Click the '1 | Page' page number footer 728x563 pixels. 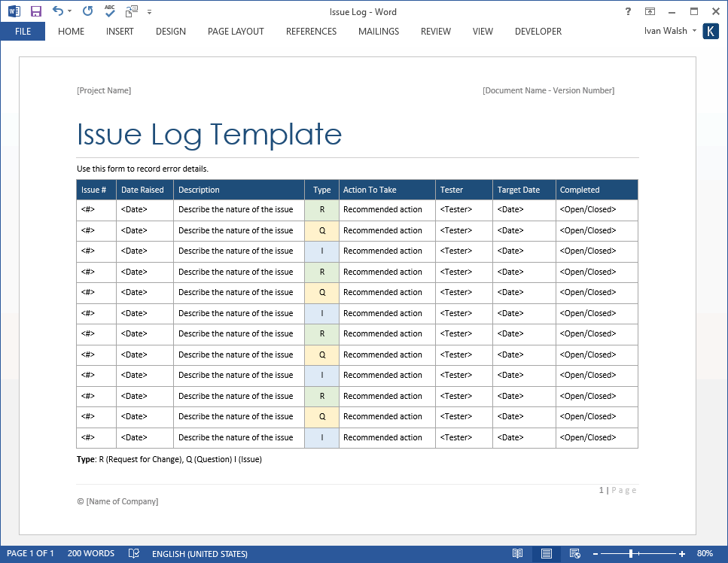(x=617, y=490)
